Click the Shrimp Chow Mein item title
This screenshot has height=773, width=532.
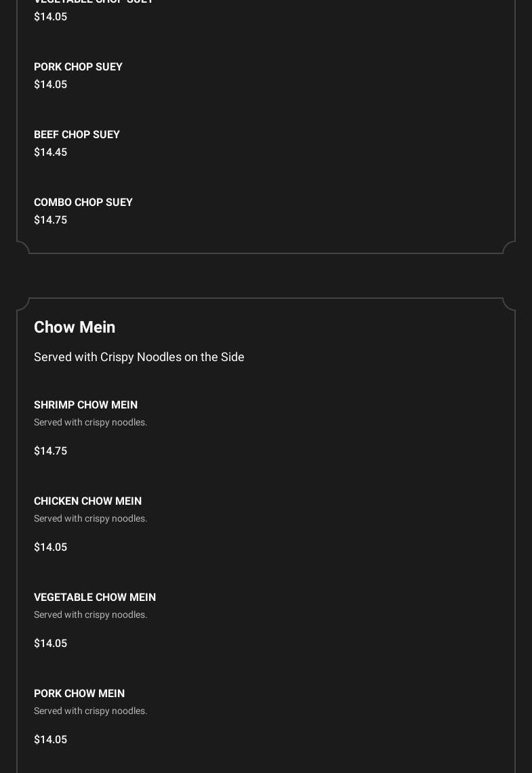coord(85,405)
